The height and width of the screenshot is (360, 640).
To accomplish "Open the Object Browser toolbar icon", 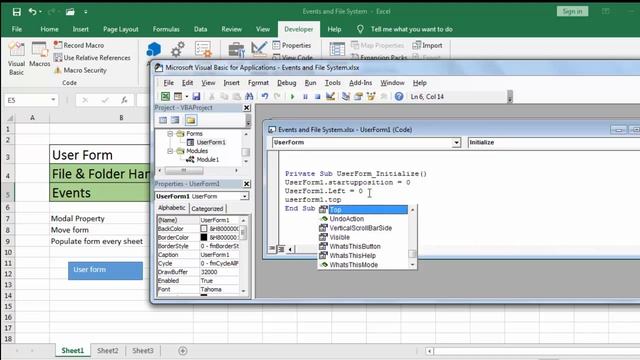I will [371, 96].
